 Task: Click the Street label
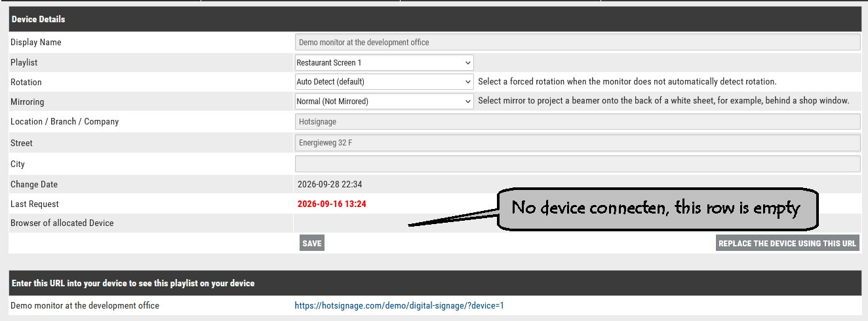pyautogui.click(x=22, y=143)
